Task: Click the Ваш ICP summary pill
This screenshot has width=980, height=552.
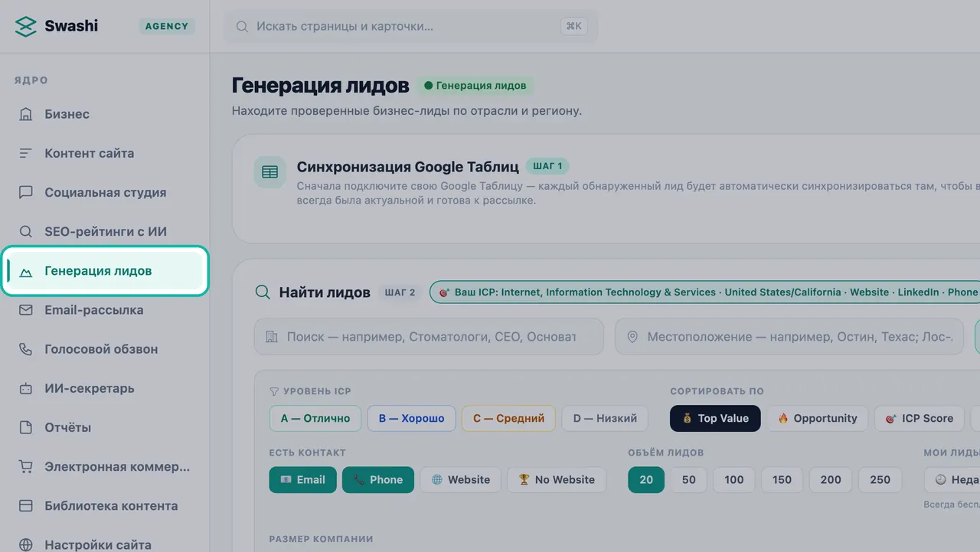Action: coord(704,292)
